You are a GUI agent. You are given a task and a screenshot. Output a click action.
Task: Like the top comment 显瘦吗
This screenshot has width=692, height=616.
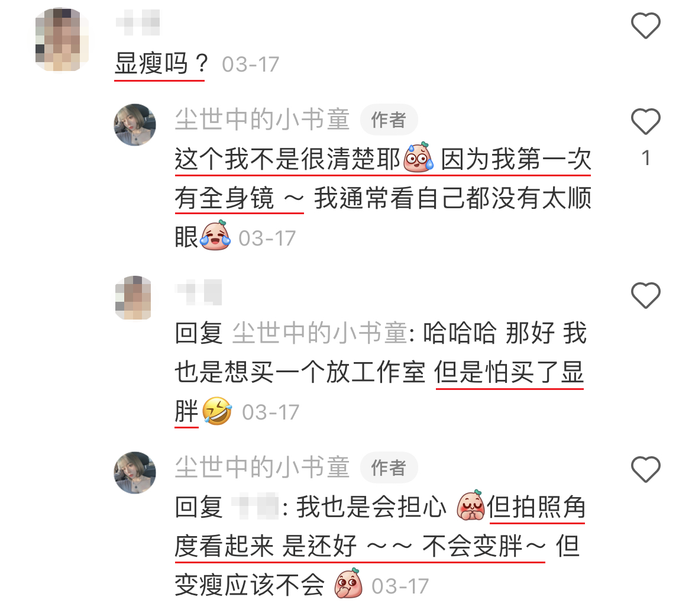point(646,25)
